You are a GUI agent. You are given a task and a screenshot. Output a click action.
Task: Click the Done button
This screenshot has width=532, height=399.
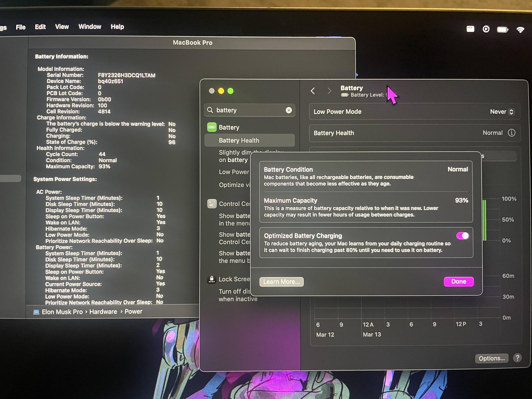click(x=458, y=281)
